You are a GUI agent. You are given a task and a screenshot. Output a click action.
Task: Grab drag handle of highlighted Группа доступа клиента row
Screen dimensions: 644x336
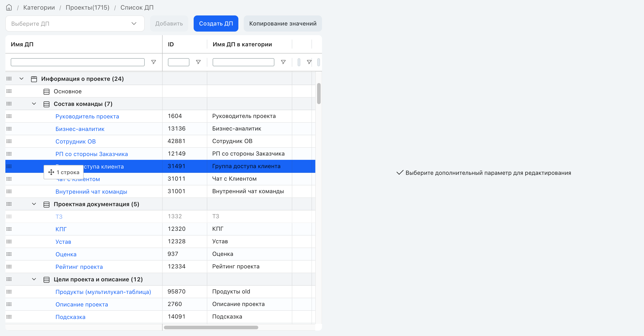tap(9, 166)
